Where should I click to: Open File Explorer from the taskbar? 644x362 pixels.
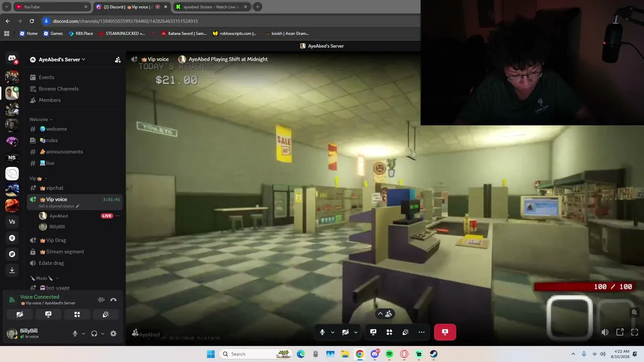point(345,354)
